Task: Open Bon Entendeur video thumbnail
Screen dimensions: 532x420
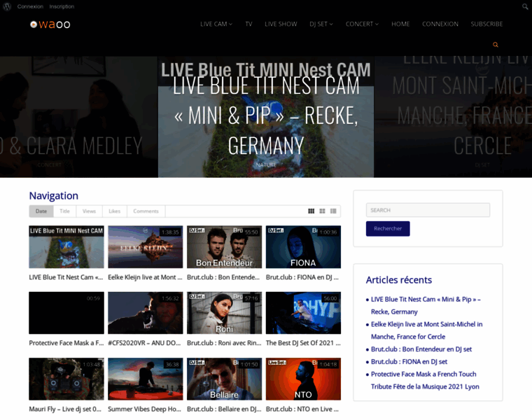Action: (224, 247)
